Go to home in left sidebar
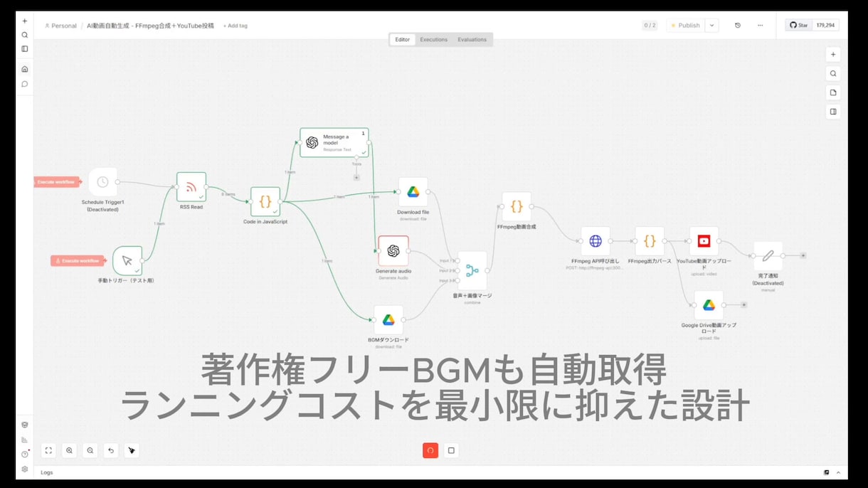 click(25, 69)
